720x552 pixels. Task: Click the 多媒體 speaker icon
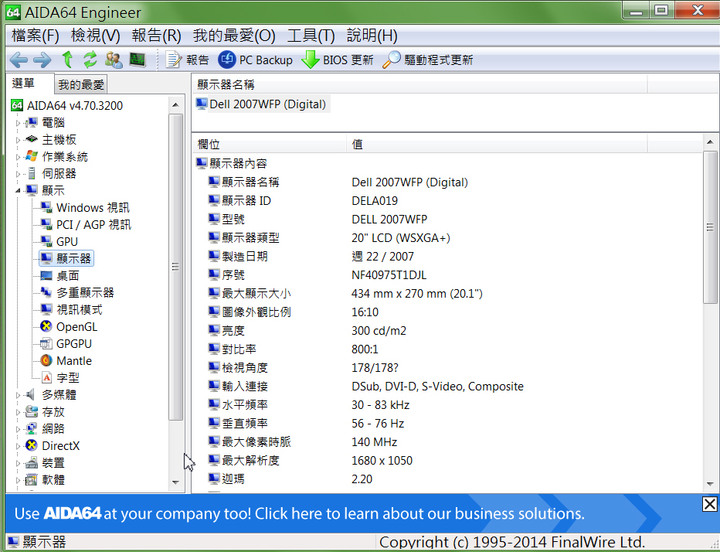click(x=31, y=394)
